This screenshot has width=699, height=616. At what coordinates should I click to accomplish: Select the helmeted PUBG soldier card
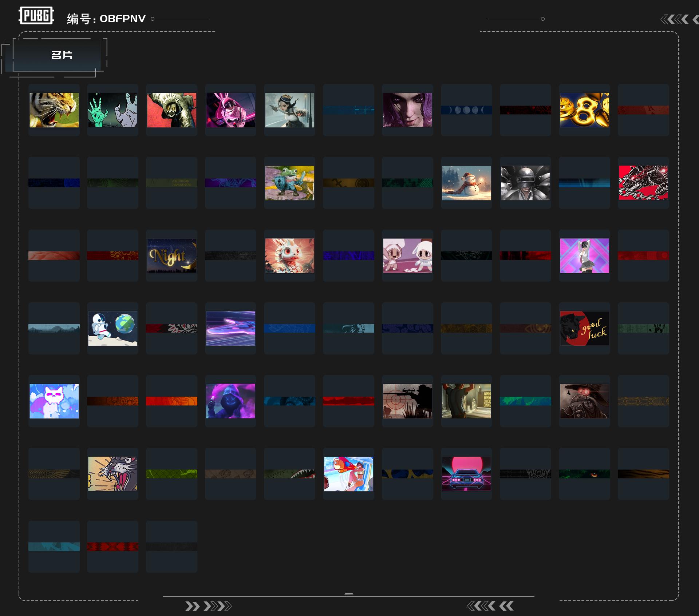click(x=525, y=183)
